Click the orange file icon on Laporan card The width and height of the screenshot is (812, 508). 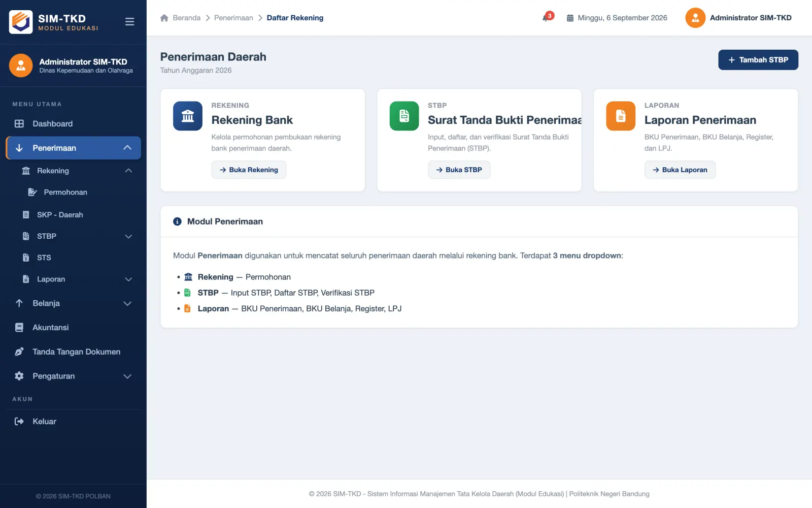pos(621,116)
